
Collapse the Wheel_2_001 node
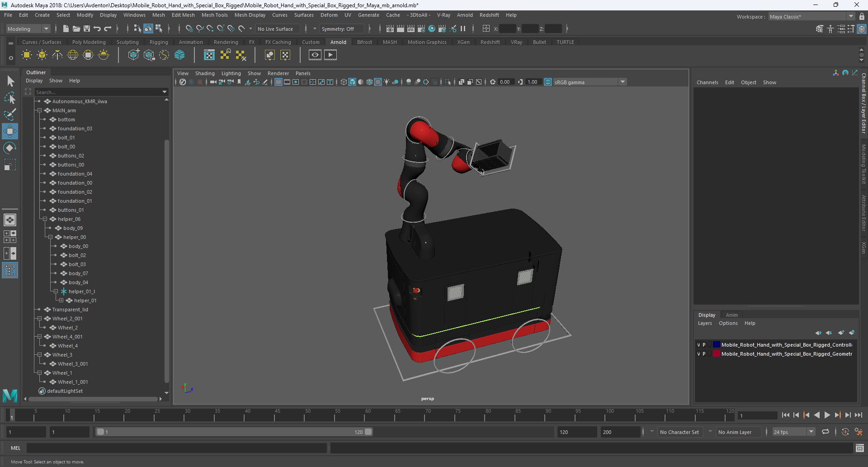39,319
